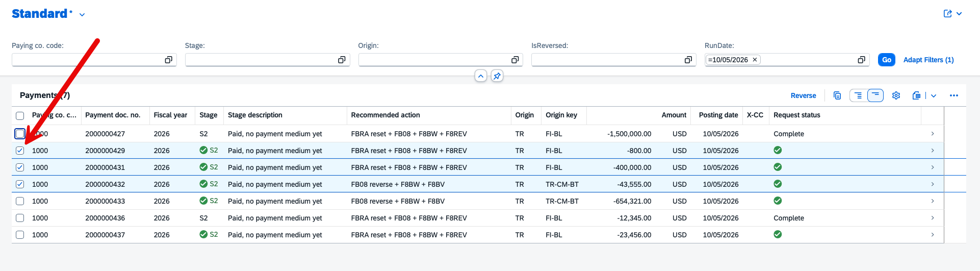Click 'FB08 reverse + F8BW + F8BV' for 2000000432
The image size is (980, 271).
pyautogui.click(x=398, y=184)
